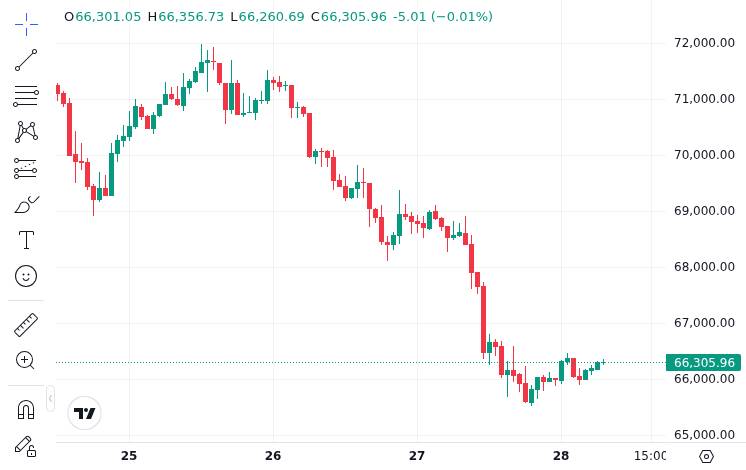Select the text annotation tool
The width and height of the screenshot is (746, 470).
pos(26,240)
